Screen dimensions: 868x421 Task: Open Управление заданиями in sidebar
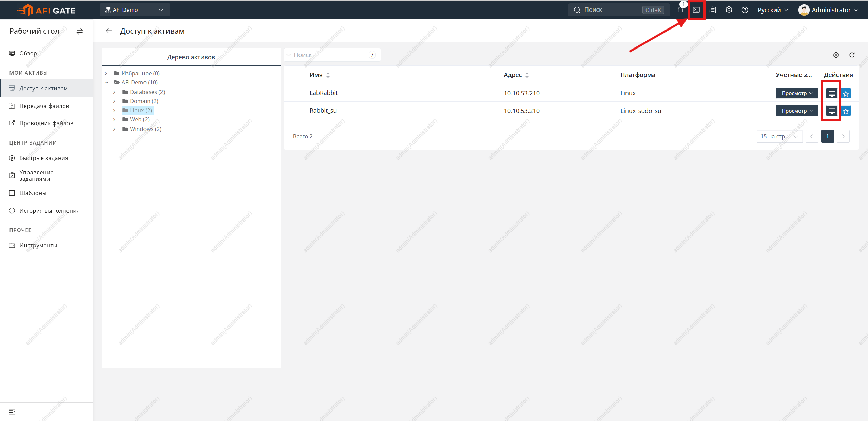click(46, 175)
